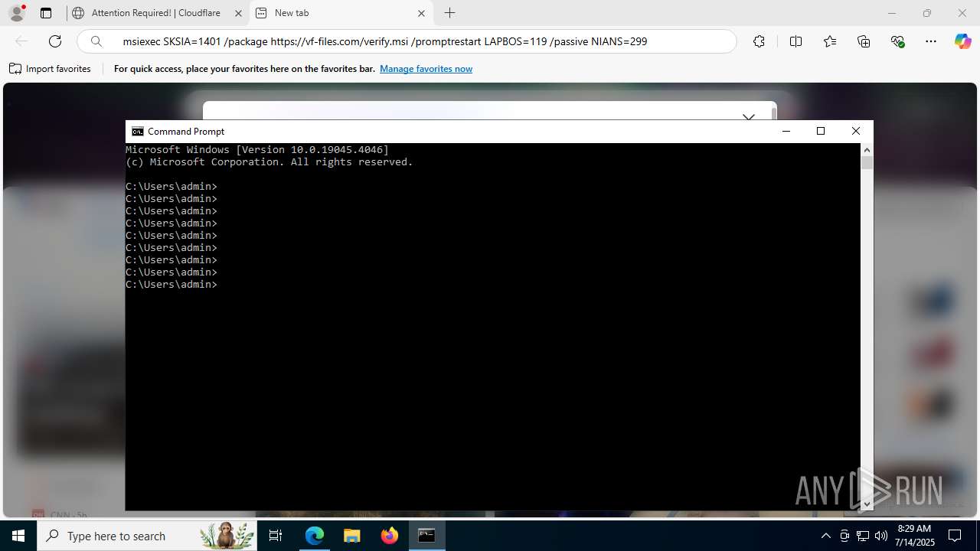Minimize the Edge browser window
This screenshot has width=980, height=551.
click(x=892, y=13)
